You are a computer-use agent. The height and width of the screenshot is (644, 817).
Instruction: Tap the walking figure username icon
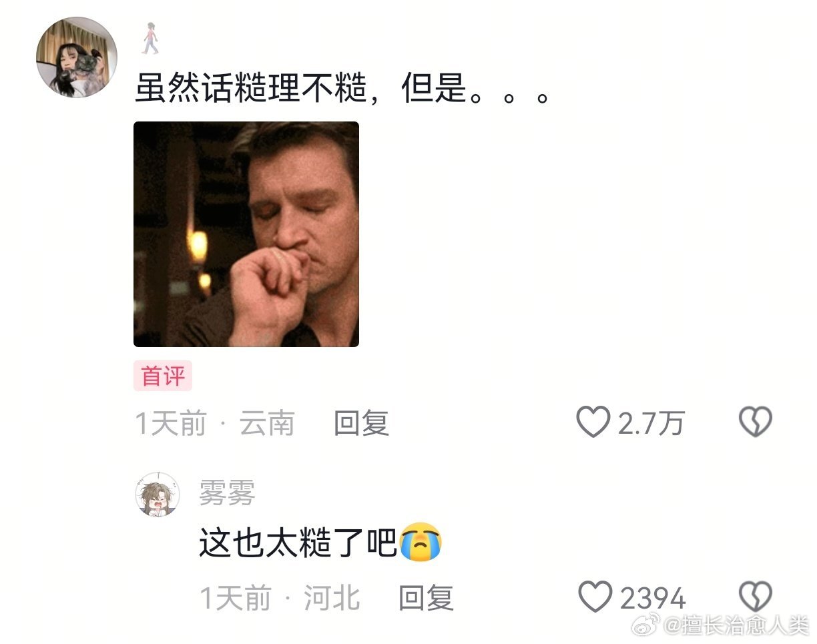151,38
